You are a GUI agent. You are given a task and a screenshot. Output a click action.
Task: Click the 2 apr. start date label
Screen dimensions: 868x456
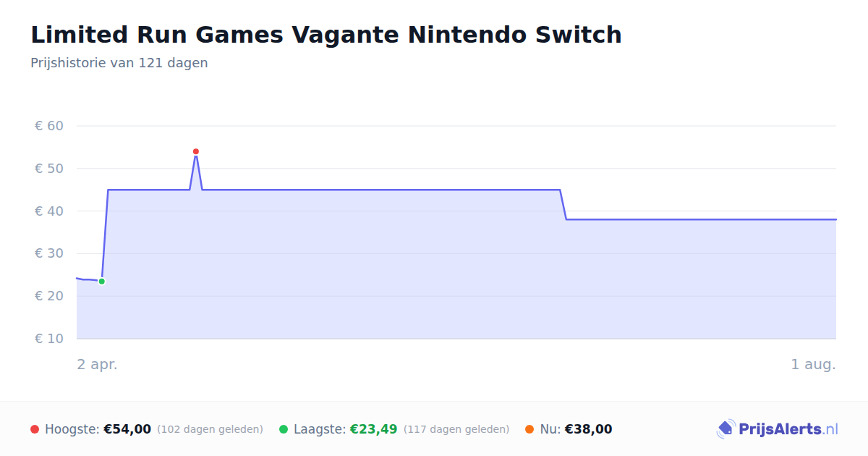pyautogui.click(x=98, y=365)
